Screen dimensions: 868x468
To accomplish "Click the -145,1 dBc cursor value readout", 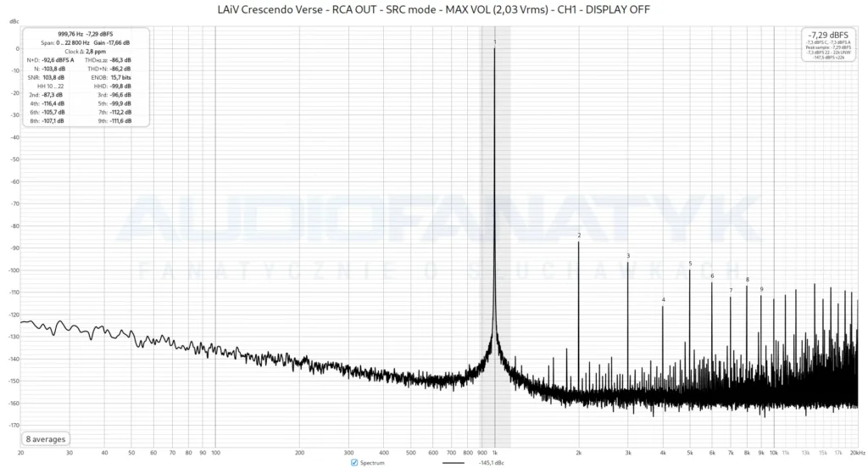I will tap(492, 462).
